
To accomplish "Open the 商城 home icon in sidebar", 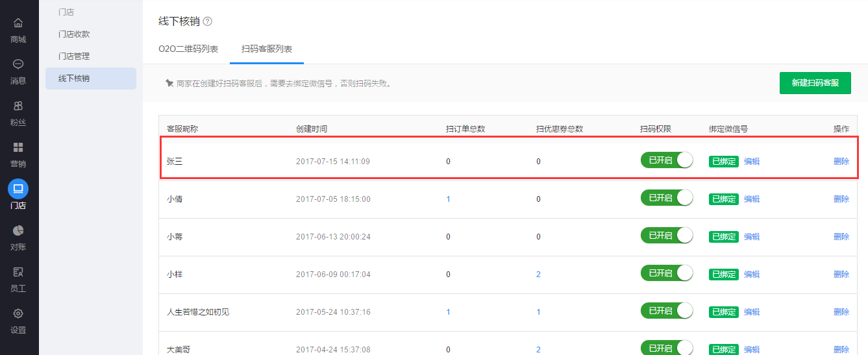I will coord(18,24).
